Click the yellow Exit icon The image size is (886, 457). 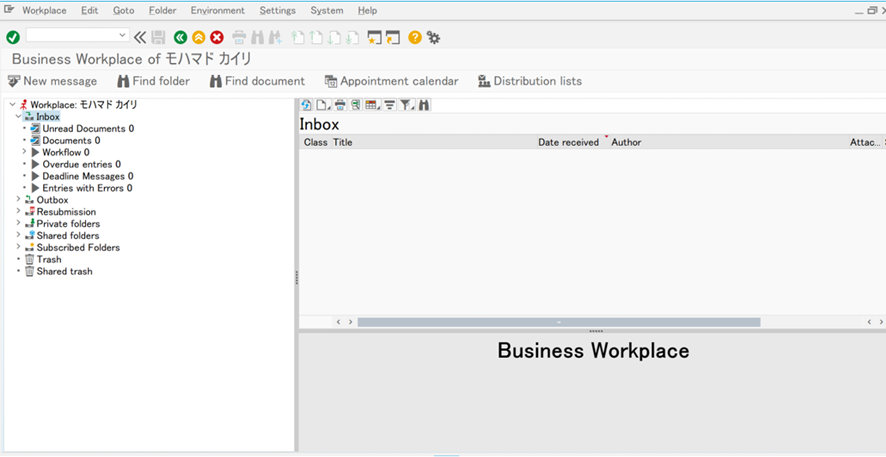(x=198, y=37)
